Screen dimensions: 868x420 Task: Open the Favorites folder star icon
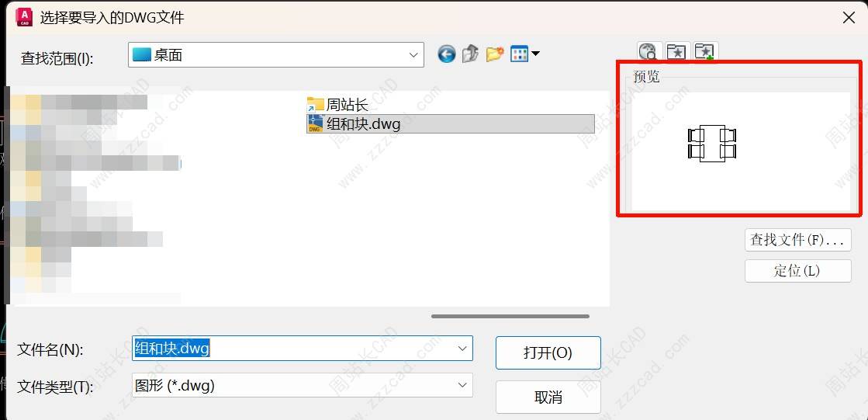[x=676, y=51]
